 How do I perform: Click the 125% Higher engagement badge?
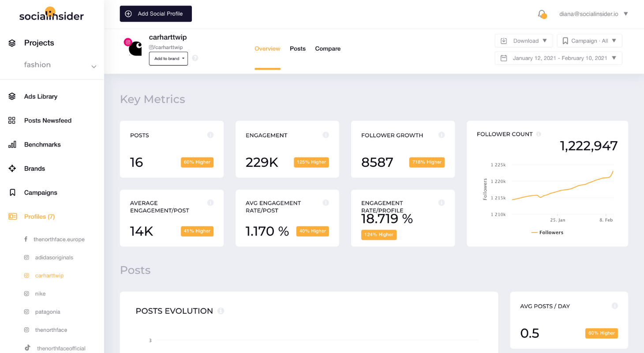[311, 162]
